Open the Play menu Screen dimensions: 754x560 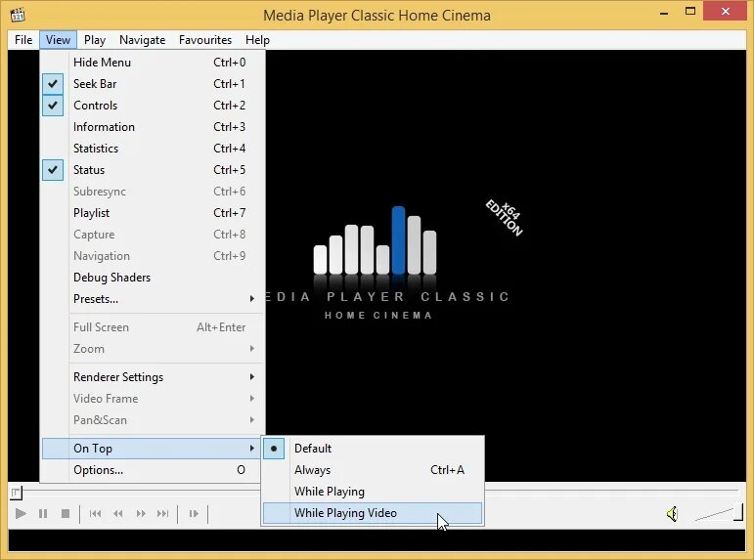coord(95,40)
